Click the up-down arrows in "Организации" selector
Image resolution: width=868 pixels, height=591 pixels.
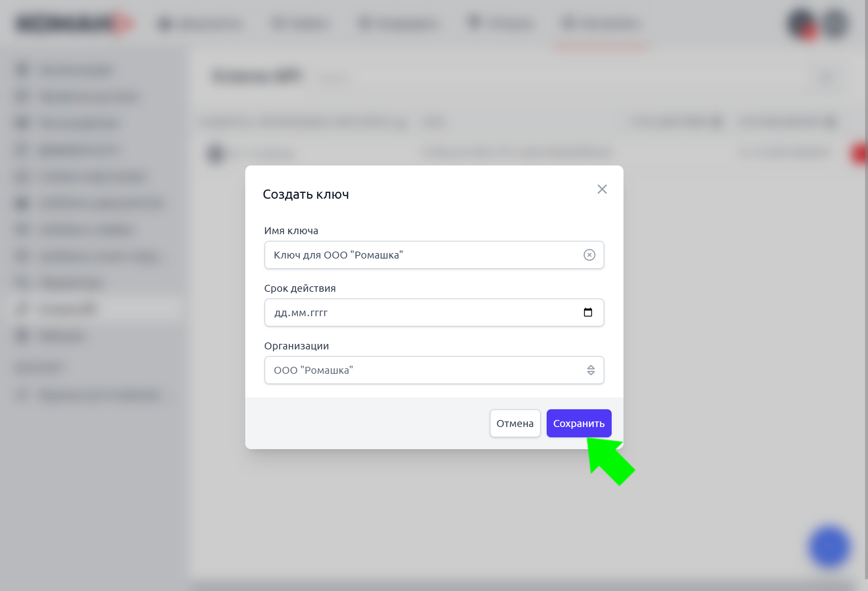point(591,370)
